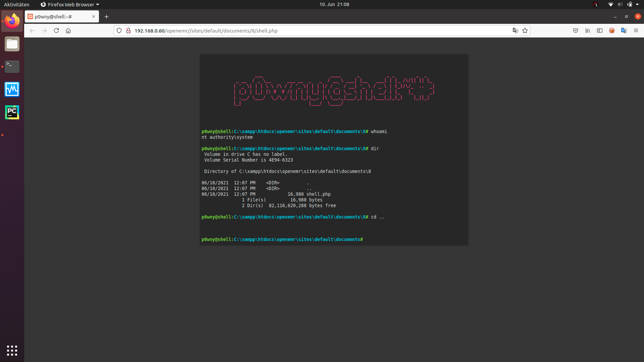Viewport: 644px width, 362px height.
Task: Open the volume indicator
Action: point(620,4)
